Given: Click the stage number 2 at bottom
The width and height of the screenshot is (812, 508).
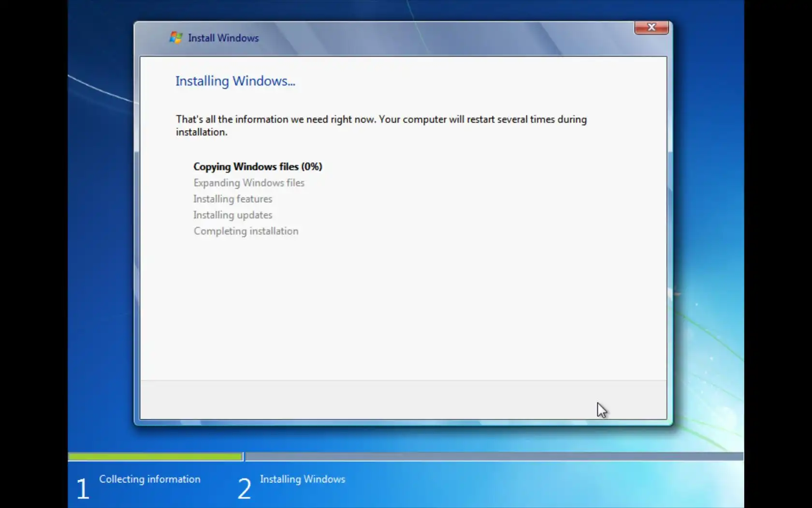Looking at the screenshot, I should click(244, 488).
